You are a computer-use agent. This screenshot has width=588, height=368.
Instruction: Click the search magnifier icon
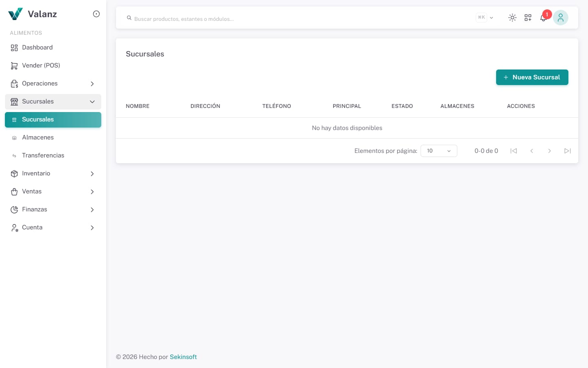click(129, 18)
